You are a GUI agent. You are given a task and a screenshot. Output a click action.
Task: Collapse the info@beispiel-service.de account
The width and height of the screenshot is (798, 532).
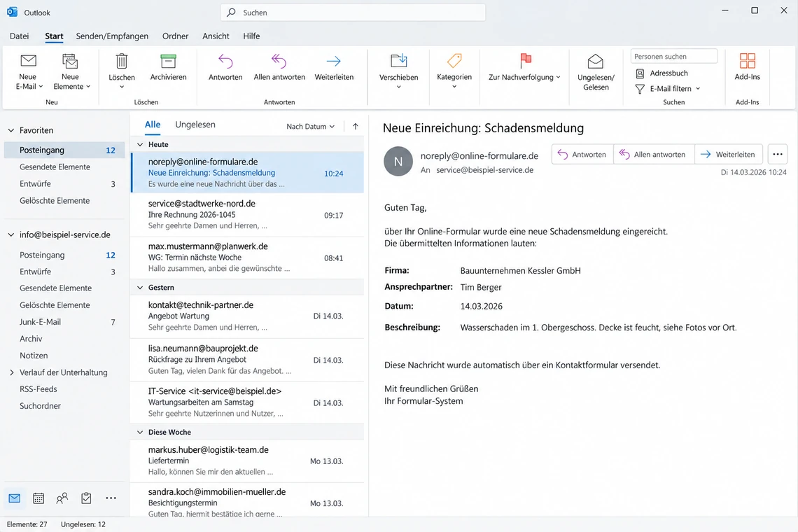11,234
